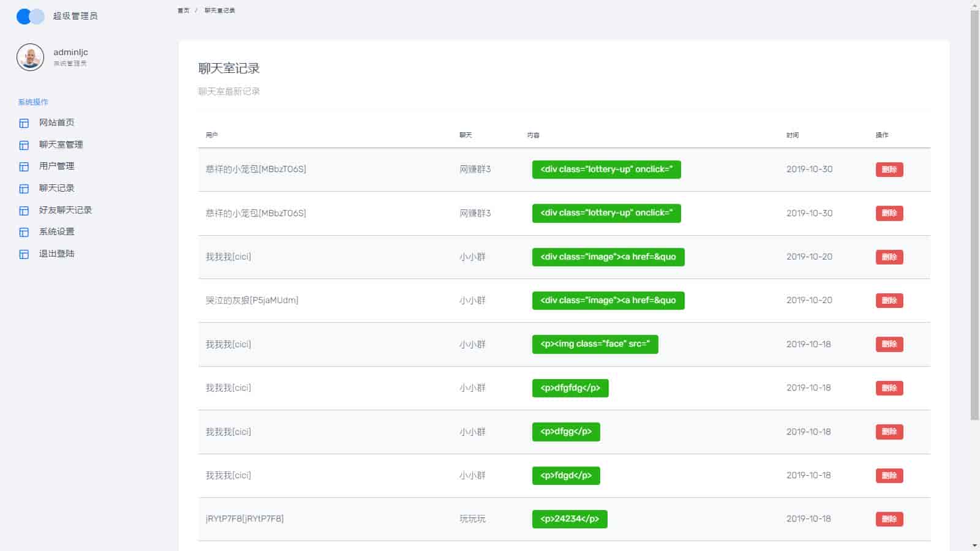Click the scrollbar down arrow
The image size is (980, 551).
[974, 545]
